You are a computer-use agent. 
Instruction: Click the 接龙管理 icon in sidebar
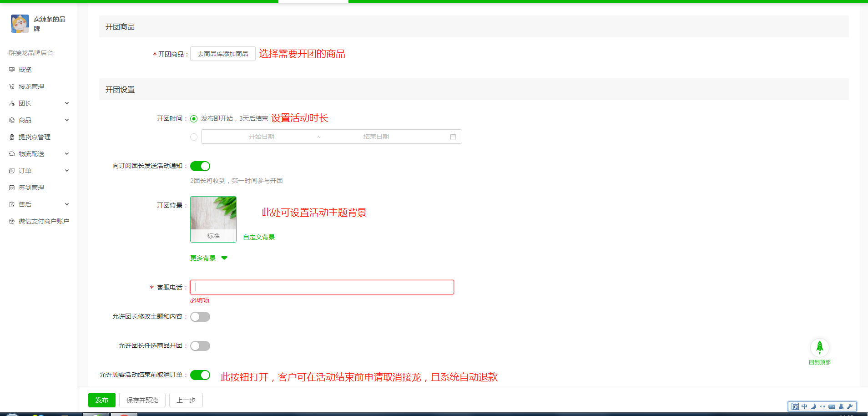click(x=12, y=86)
